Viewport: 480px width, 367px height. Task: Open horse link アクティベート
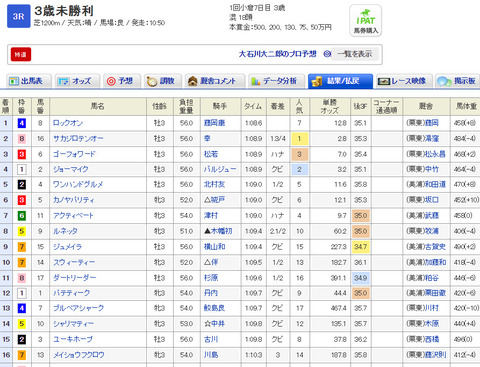[73, 216]
